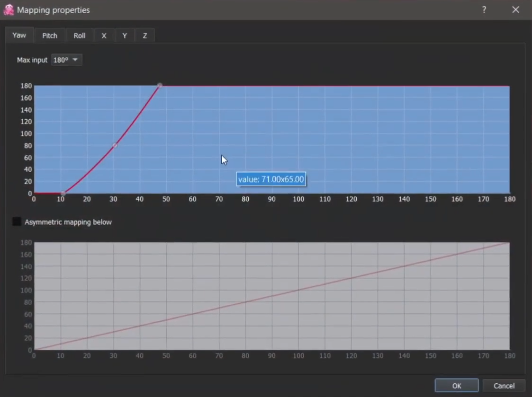The width and height of the screenshot is (532, 397).
Task: Select the curve control point at top near 48
Action: pos(160,86)
